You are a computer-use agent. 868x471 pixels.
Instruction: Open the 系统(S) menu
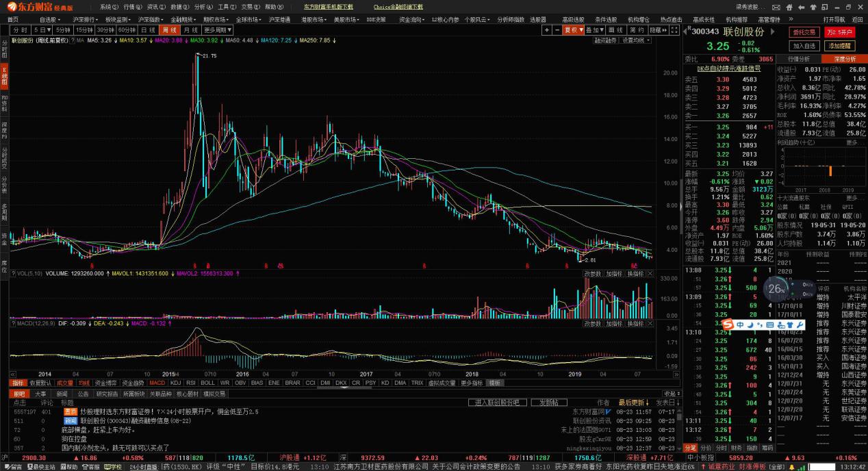109,7
